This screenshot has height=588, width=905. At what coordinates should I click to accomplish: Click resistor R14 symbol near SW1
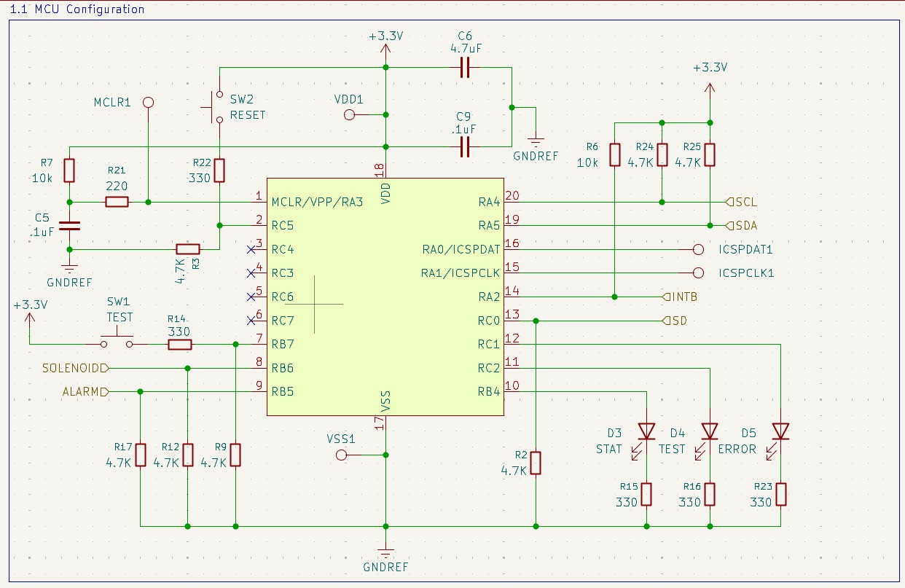coord(179,344)
